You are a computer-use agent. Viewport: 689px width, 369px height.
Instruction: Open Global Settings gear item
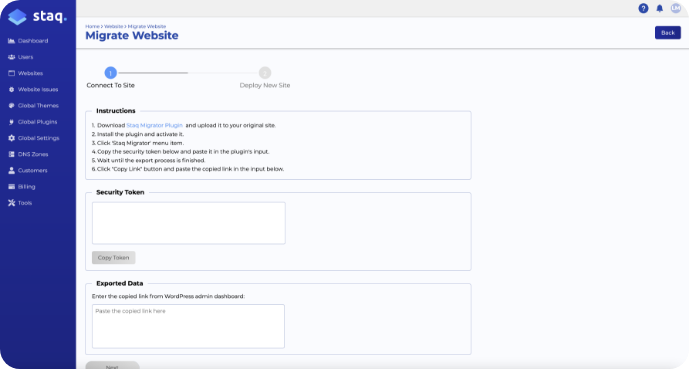(x=33, y=138)
